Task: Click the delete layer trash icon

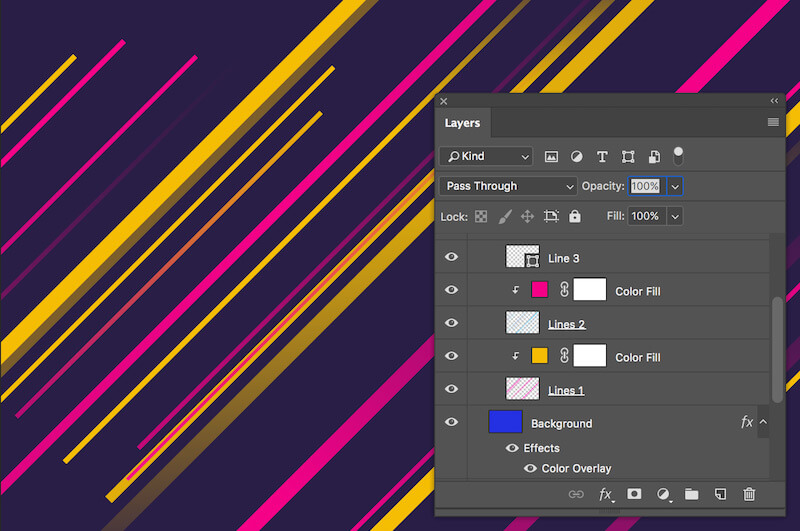Action: [x=749, y=494]
